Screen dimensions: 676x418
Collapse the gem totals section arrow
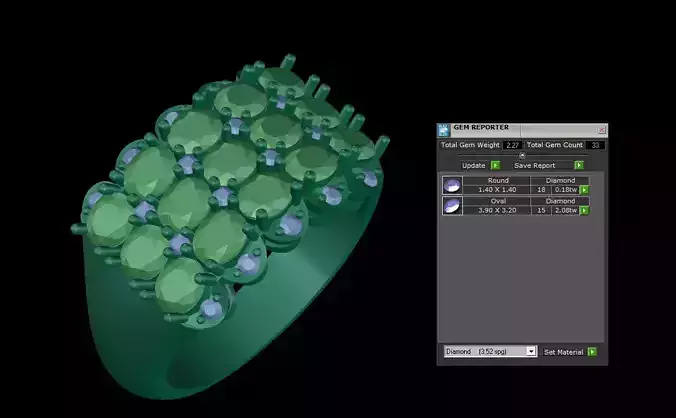(522, 155)
